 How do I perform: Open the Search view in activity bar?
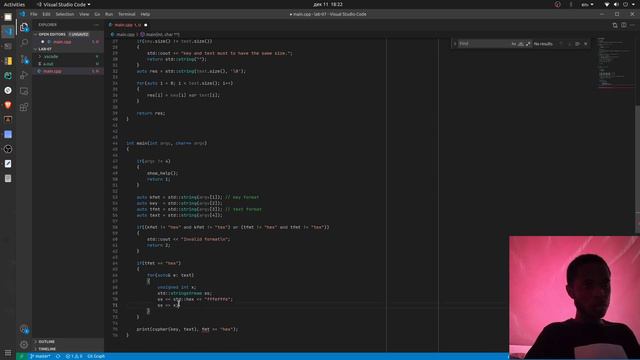click(24, 42)
